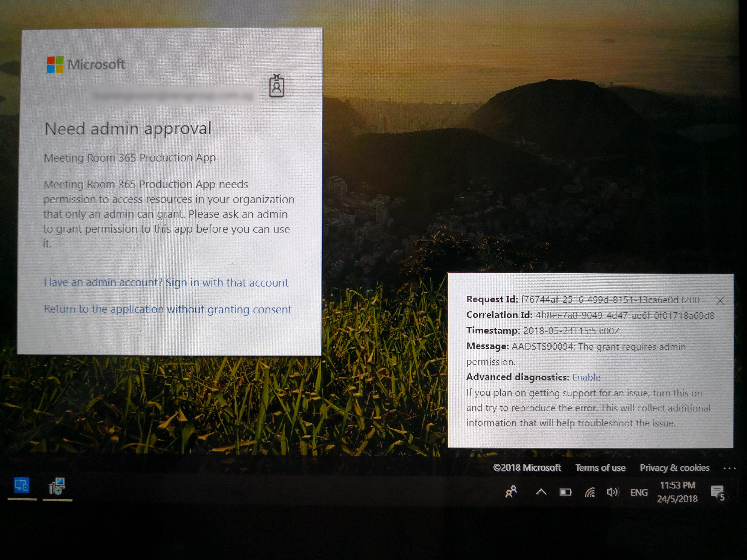Open the Terms of use link
This screenshot has height=560, width=747.
[600, 468]
